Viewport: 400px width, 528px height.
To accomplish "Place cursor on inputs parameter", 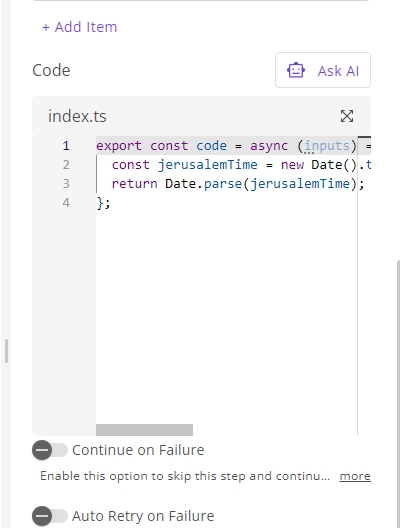I will pos(327,146).
